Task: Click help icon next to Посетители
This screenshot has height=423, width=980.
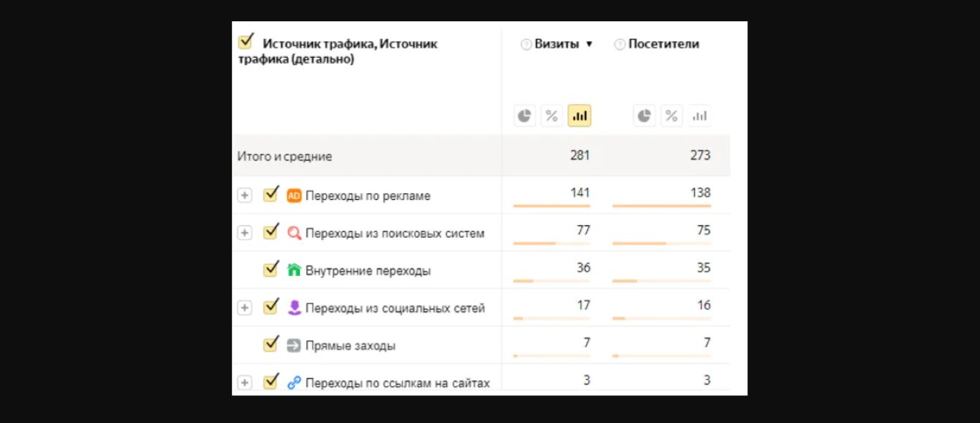Action: pos(619,45)
